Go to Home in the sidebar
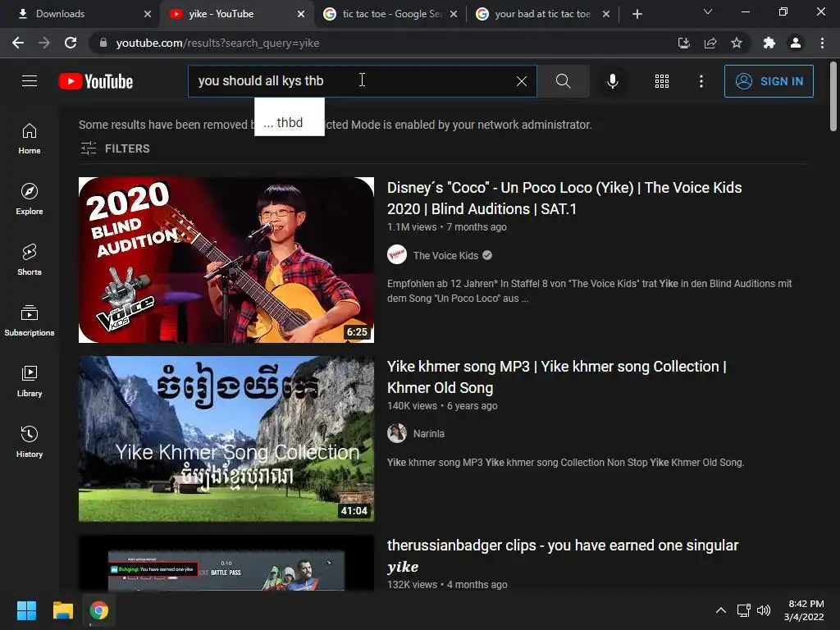840x630 pixels. [x=30, y=139]
